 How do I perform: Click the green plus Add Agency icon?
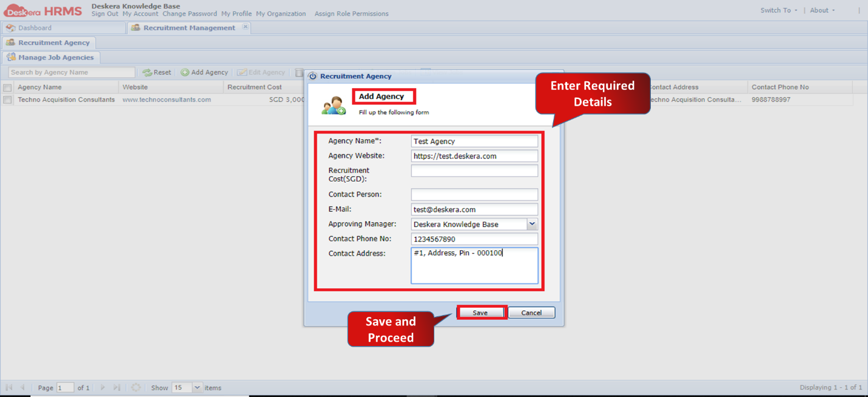[x=185, y=72]
